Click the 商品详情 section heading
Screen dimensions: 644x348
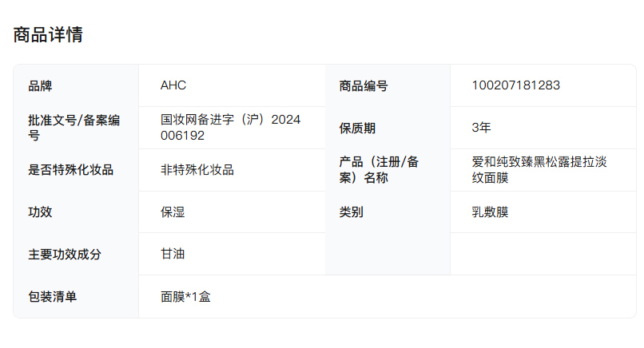click(x=48, y=35)
